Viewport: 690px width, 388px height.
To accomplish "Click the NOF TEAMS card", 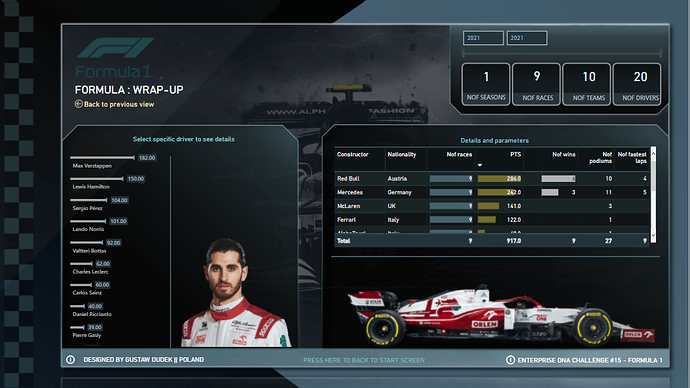I will pos(588,84).
